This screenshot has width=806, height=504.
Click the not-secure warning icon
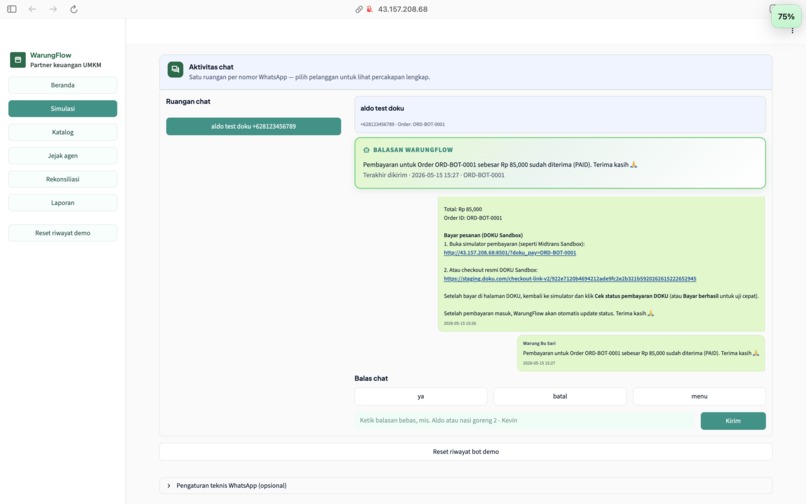click(x=369, y=9)
